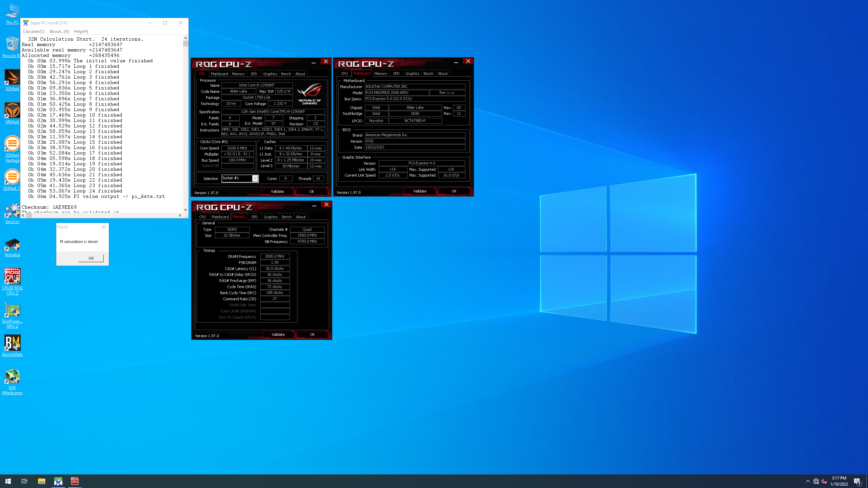Screen dimensions: 868x488
Task: Click Super PI title bar app icon
Action: (x=25, y=23)
